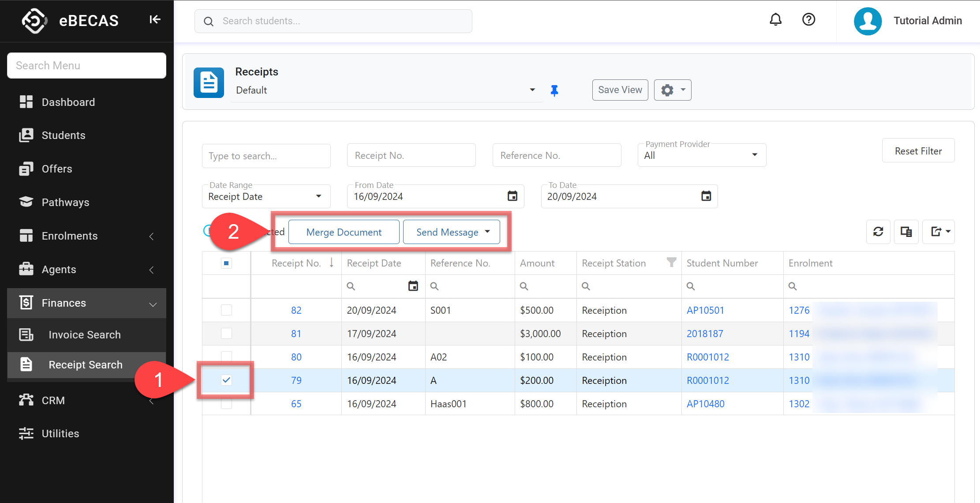Open Receipt Station column filter icon
The width and height of the screenshot is (980, 503).
(x=671, y=263)
